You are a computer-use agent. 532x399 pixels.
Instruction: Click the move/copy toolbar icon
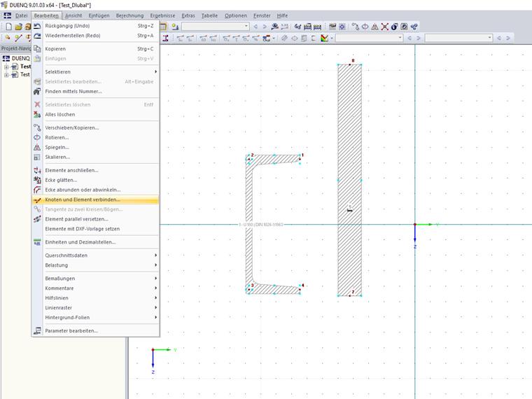355,27
